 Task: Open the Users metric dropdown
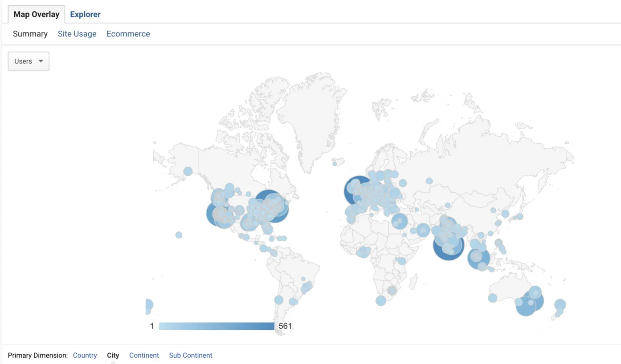28,61
